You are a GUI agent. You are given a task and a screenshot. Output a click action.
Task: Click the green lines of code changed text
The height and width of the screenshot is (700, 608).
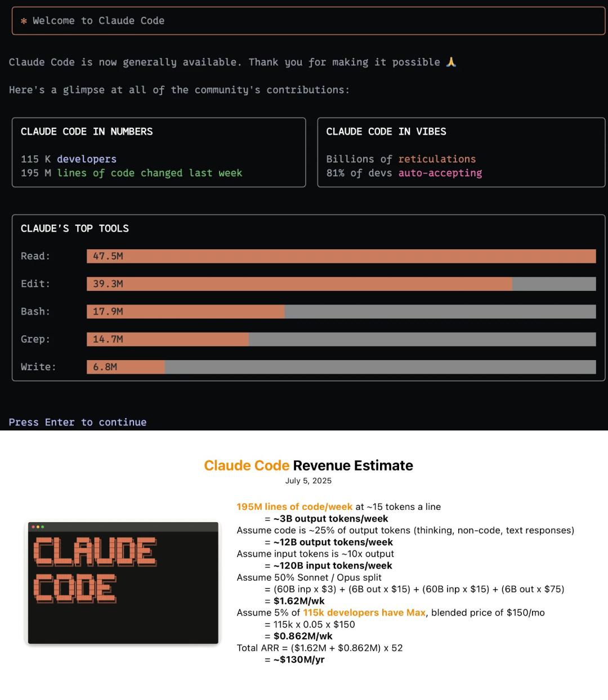(x=149, y=173)
